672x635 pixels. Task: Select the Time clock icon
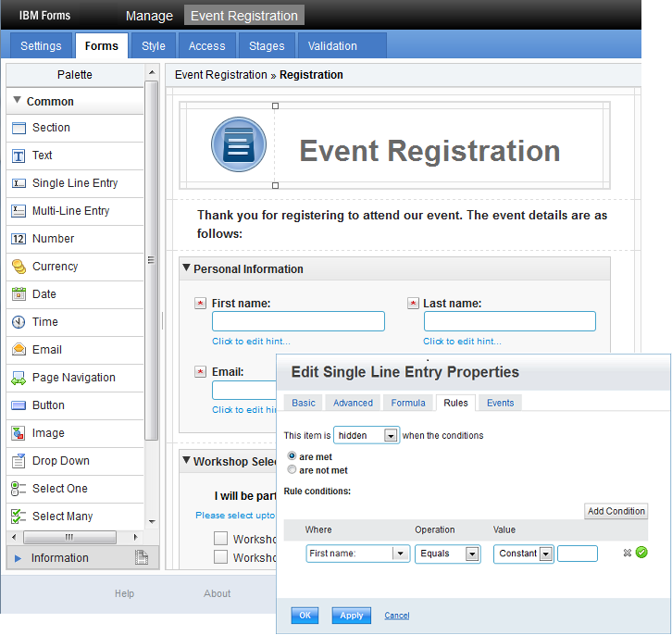tap(19, 322)
